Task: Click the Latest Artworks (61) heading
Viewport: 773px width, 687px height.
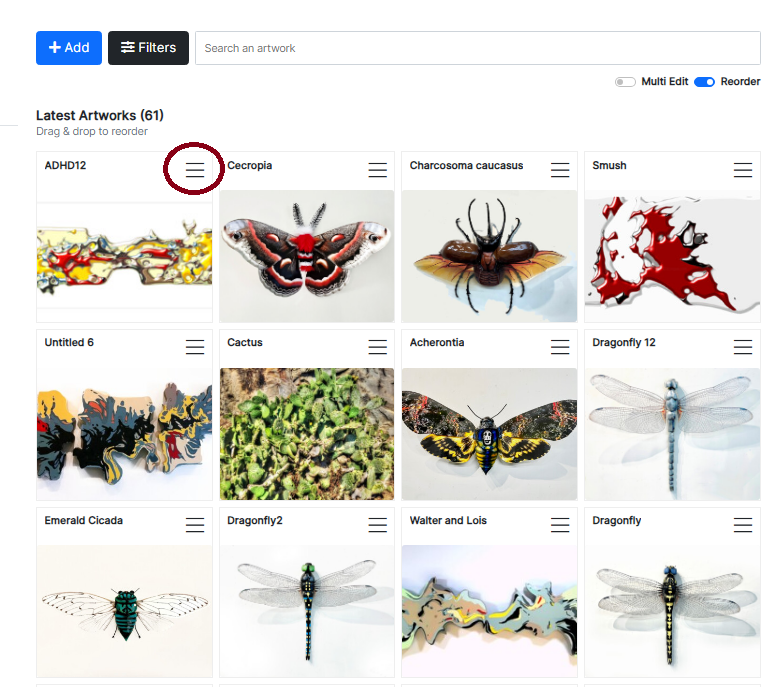Action: tap(100, 115)
